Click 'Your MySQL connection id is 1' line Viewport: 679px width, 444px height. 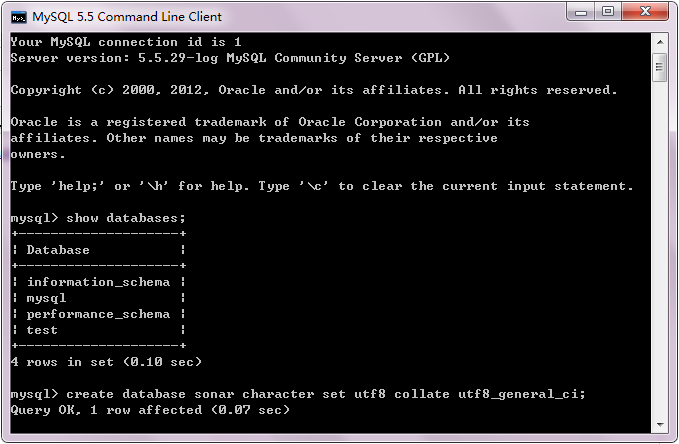[x=126, y=42]
